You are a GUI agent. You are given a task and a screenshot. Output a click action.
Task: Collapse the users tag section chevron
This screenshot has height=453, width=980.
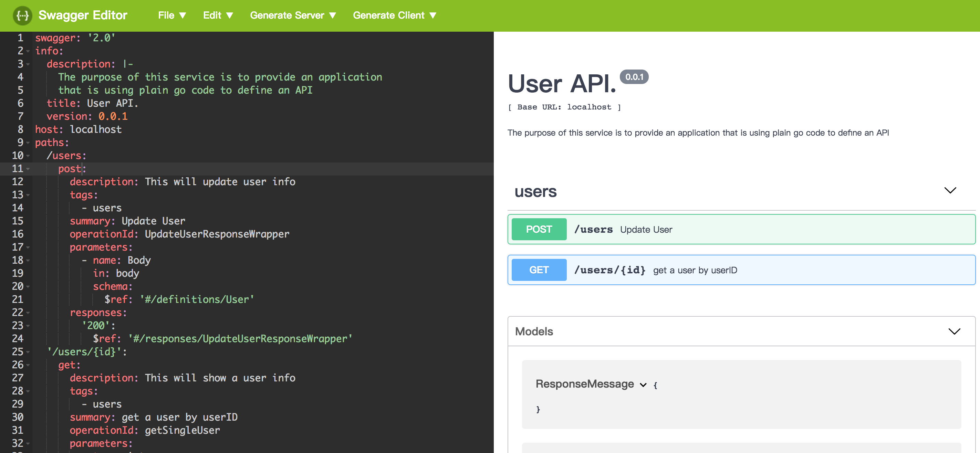pos(950,190)
